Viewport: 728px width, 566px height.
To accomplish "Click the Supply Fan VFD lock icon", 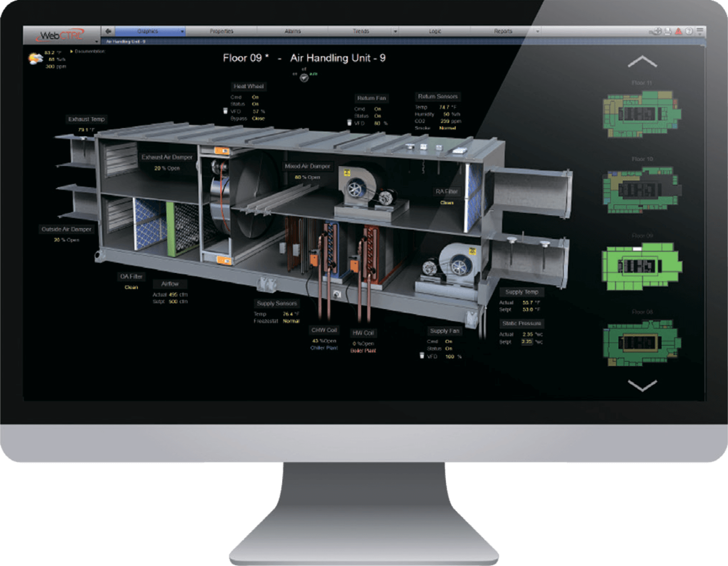I will pos(422,356).
